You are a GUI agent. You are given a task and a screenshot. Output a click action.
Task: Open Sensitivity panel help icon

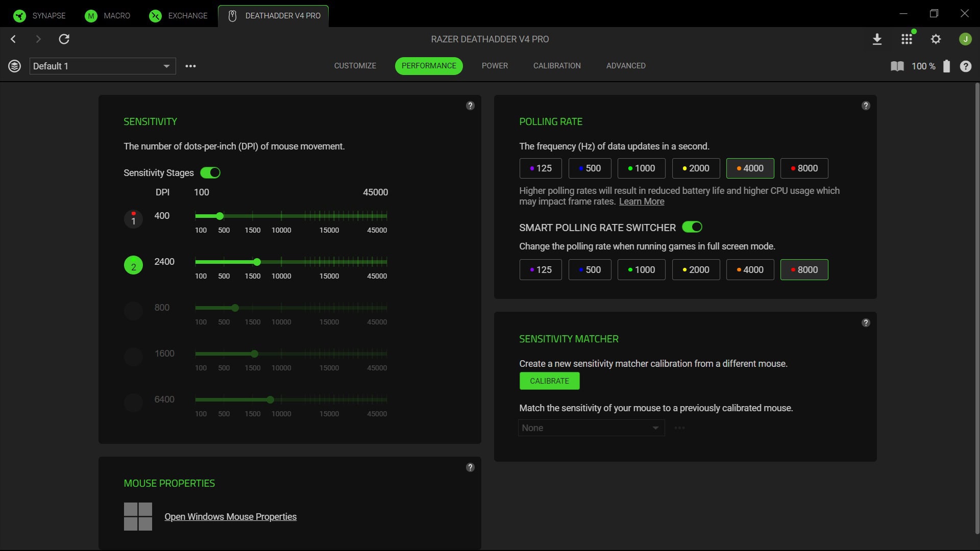coord(470,106)
